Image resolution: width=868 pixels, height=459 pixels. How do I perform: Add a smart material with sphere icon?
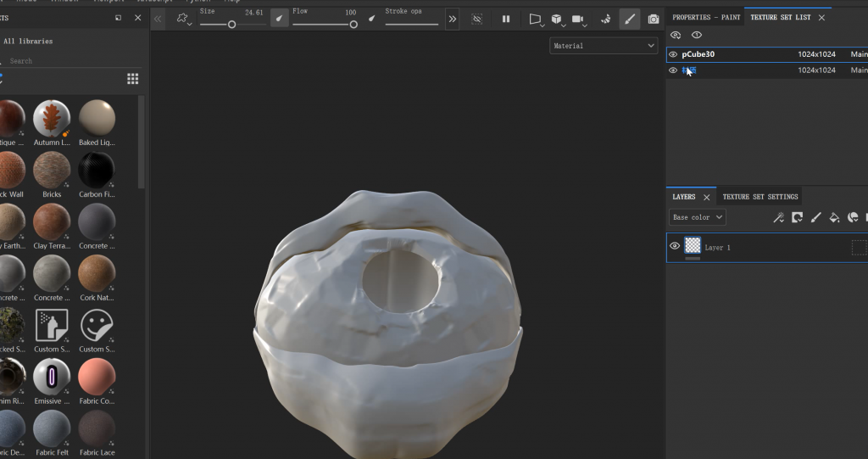click(x=853, y=217)
